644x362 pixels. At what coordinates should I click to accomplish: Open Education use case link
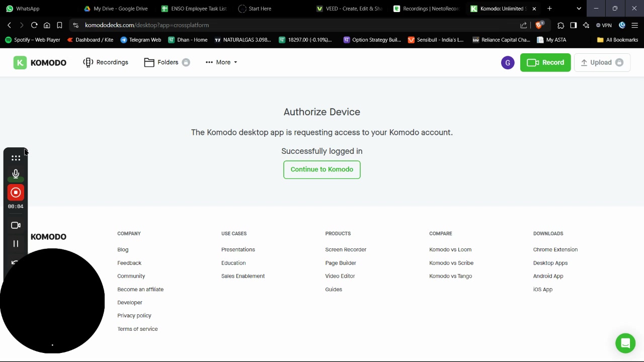coord(233,263)
